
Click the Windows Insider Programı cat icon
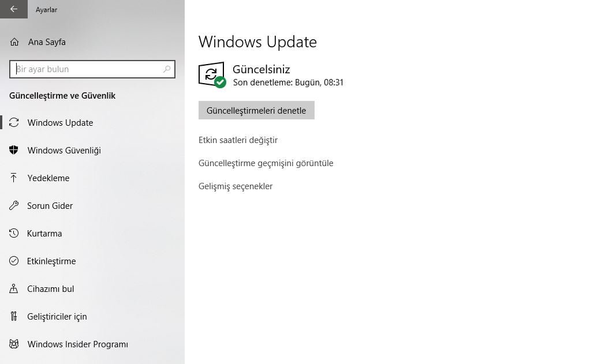point(14,344)
